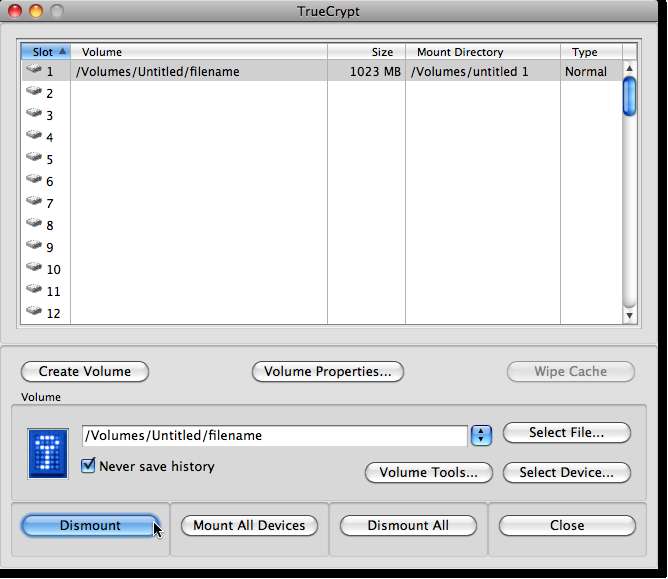Click the drive icon for slot 10

click(34, 267)
